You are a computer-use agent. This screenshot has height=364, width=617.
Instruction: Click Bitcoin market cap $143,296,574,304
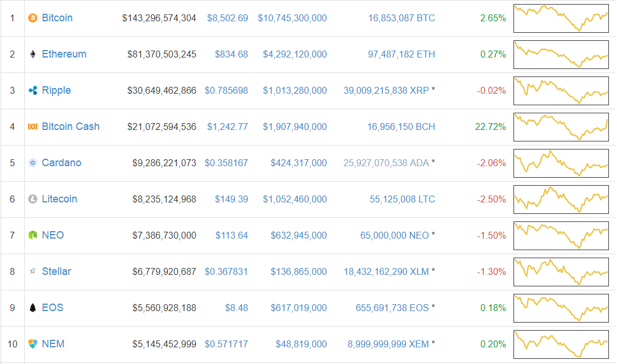click(159, 18)
